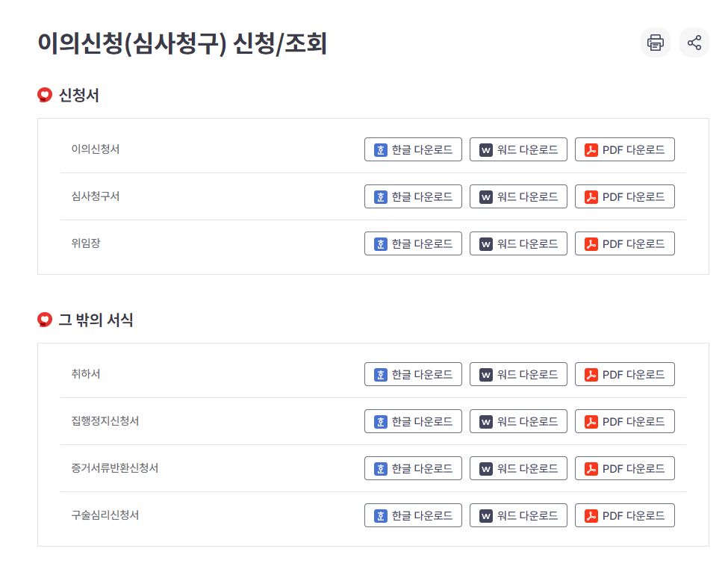Click the red speech-bubble icon next to 신청서 heading
The height and width of the screenshot is (578, 728).
click(44, 95)
